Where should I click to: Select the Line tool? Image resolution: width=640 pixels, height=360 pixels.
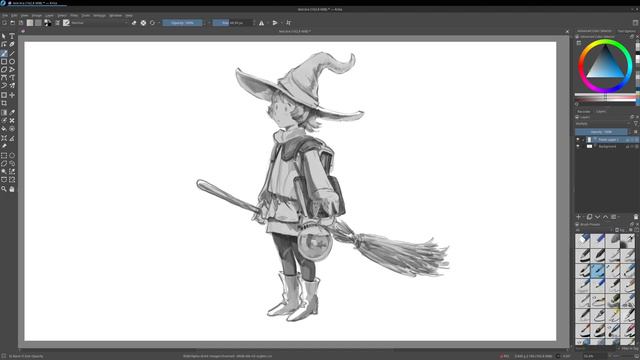[x=12, y=53]
